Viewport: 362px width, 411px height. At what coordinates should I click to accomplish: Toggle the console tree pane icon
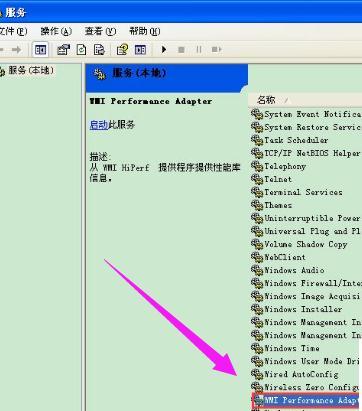click(x=41, y=50)
